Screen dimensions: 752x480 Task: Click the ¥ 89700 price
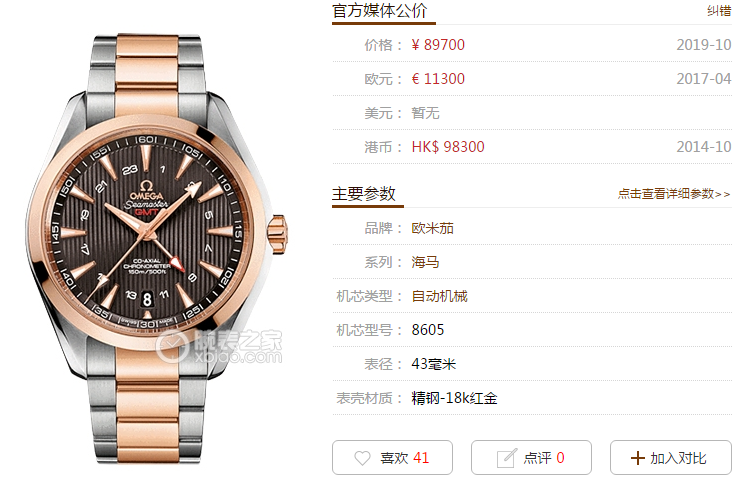tap(438, 45)
